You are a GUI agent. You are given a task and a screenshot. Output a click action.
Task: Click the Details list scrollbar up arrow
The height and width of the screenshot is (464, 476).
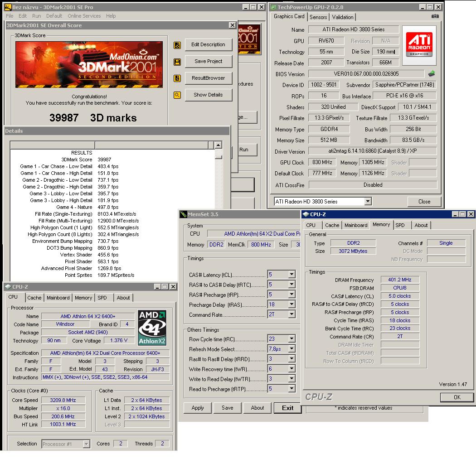[x=218, y=145]
